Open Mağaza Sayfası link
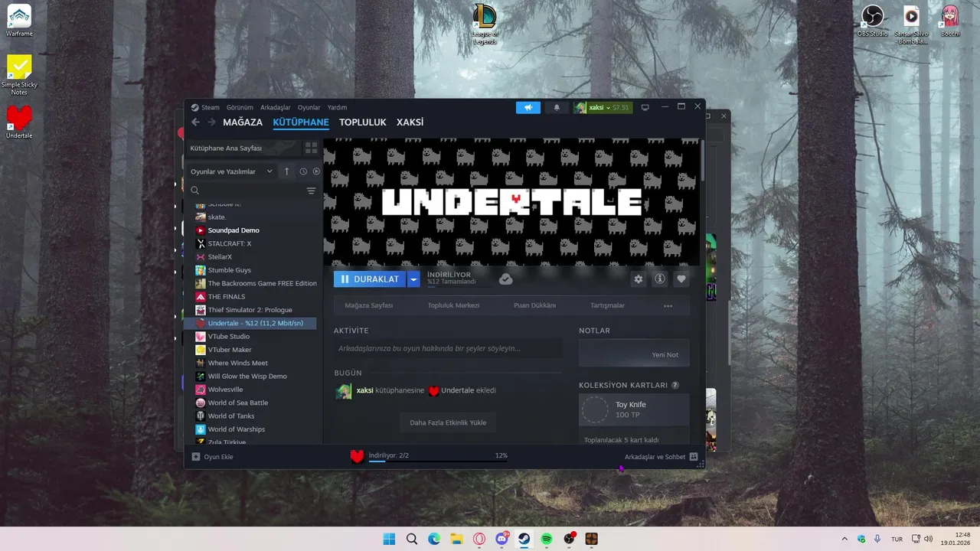This screenshot has height=551, width=980. 369,305
